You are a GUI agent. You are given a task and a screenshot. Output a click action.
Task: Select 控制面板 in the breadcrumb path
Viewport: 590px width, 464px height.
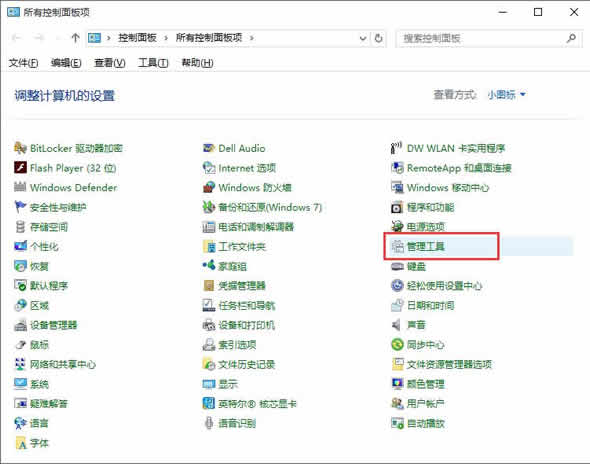click(137, 38)
